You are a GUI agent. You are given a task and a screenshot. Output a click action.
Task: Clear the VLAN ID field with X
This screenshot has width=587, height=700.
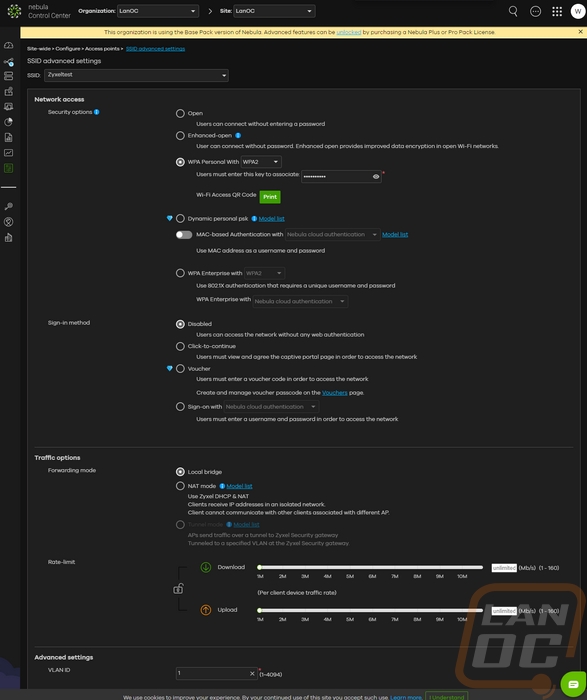coord(252,673)
